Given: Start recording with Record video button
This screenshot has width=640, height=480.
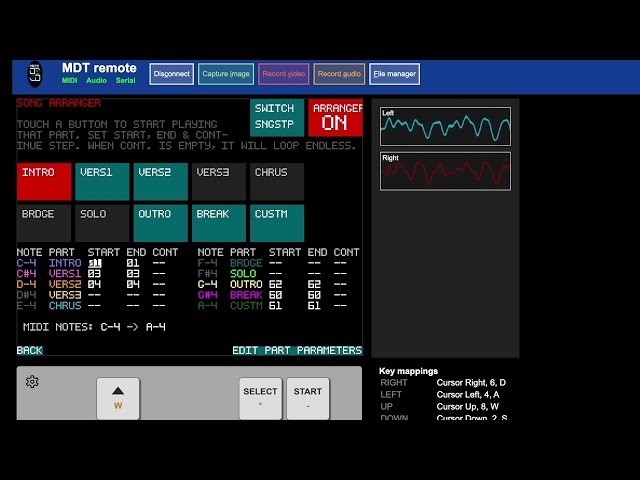Looking at the screenshot, I should pyautogui.click(x=283, y=74).
